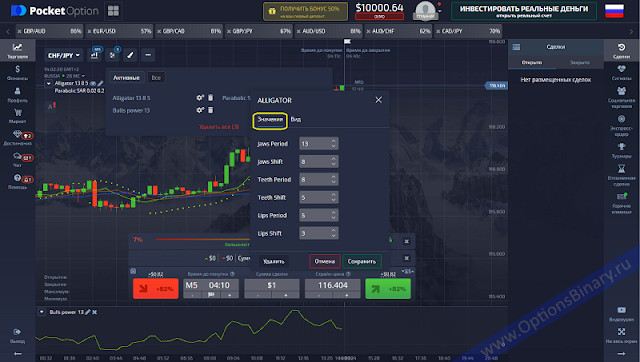Open settings gear for Bulls power 13
Image resolution: width=640 pixels, height=362 pixels.
tap(200, 110)
